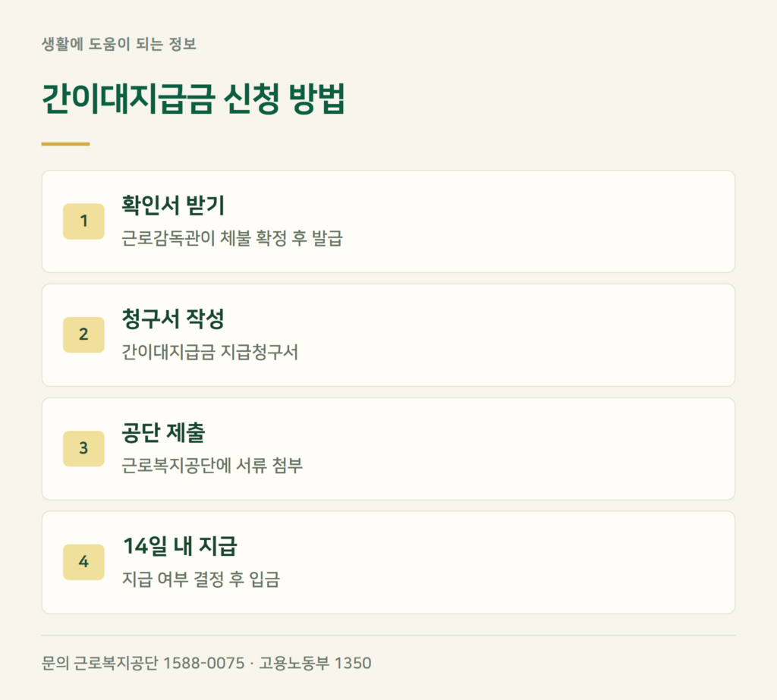This screenshot has width=777, height=700.
Task: Click the step 4 number badge
Action: click(x=83, y=562)
